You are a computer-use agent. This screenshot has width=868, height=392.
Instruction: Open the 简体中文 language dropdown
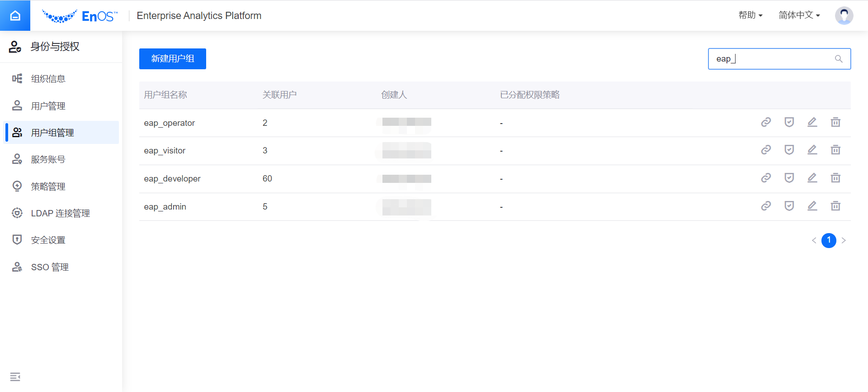(x=799, y=15)
